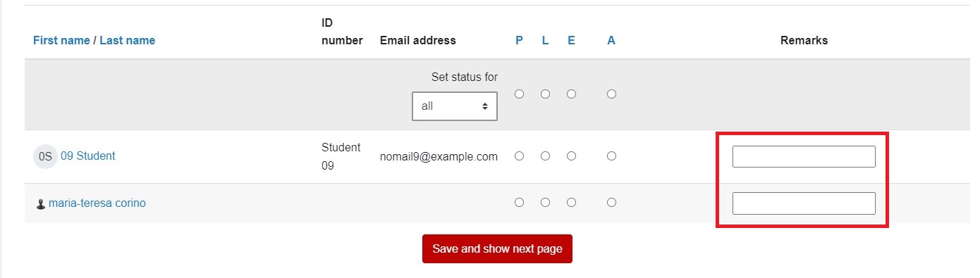The image size is (980, 278).
Task: Sort by First name column header
Action: (x=61, y=41)
